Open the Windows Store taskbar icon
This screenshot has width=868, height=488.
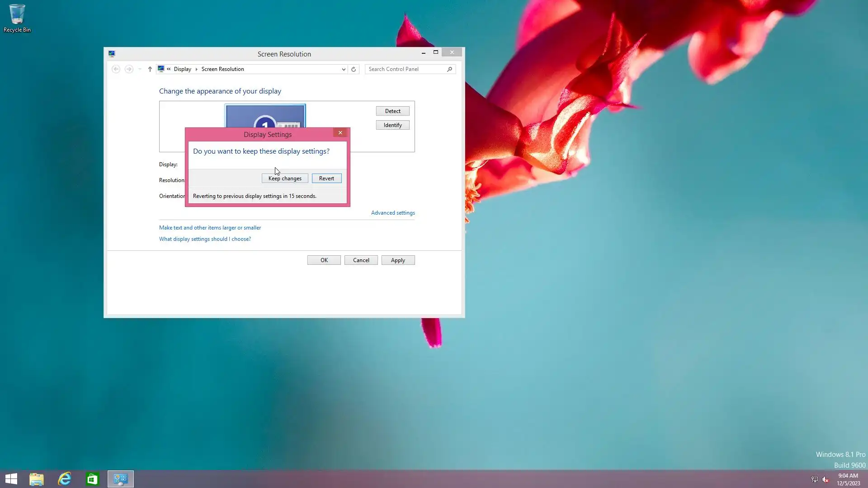(x=92, y=479)
